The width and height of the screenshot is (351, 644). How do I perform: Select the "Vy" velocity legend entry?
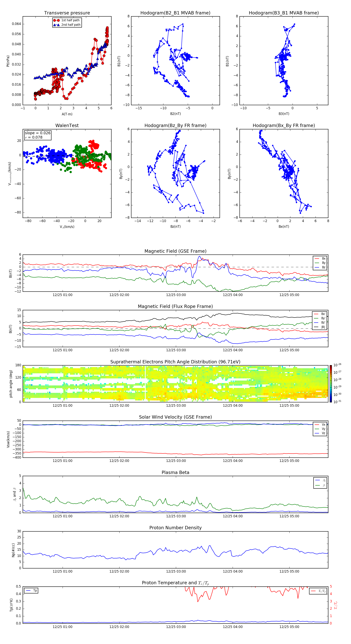(320, 429)
